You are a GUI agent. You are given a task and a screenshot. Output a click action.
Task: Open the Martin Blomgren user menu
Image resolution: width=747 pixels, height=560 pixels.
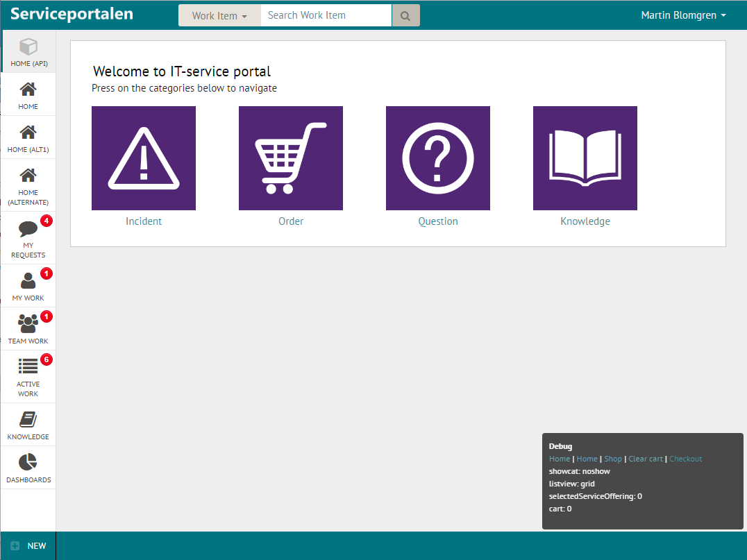(683, 15)
